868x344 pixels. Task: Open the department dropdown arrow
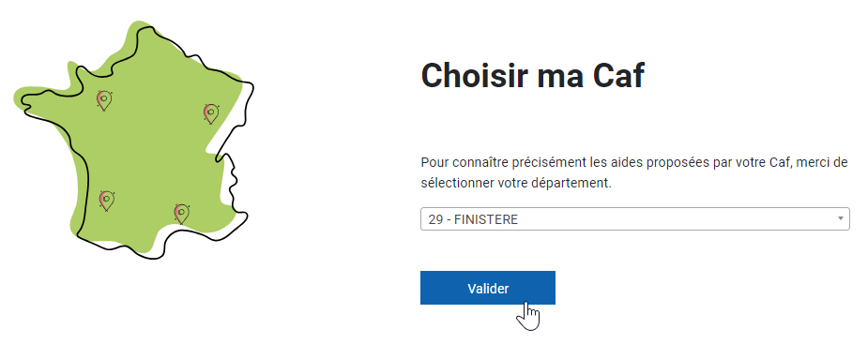pyautogui.click(x=841, y=219)
